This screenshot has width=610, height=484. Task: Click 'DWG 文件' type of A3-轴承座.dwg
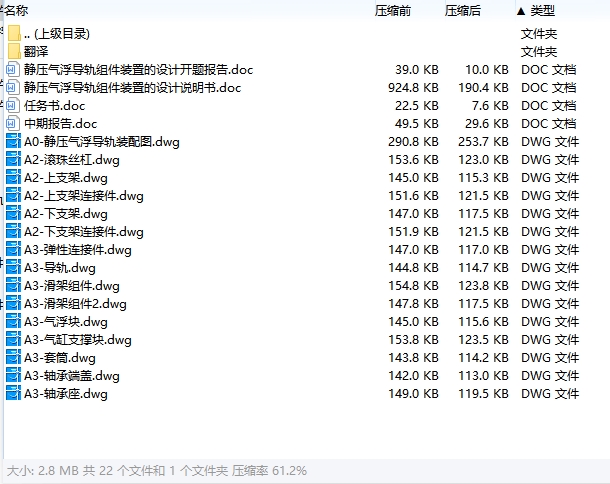pos(550,393)
